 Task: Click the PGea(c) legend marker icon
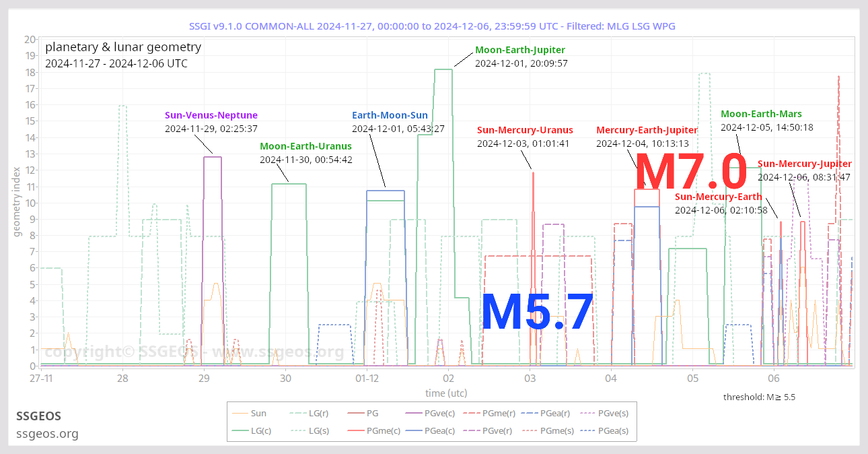click(x=413, y=430)
